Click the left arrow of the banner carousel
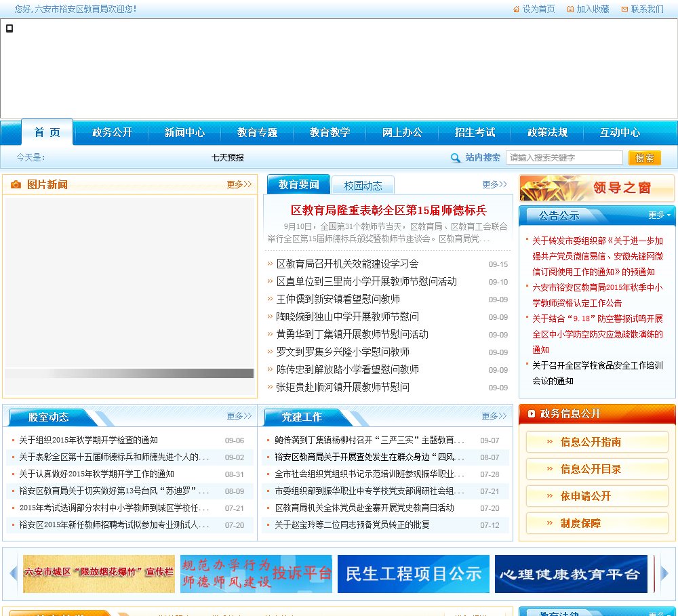Screen dimensions: 678x616 [x=14, y=573]
